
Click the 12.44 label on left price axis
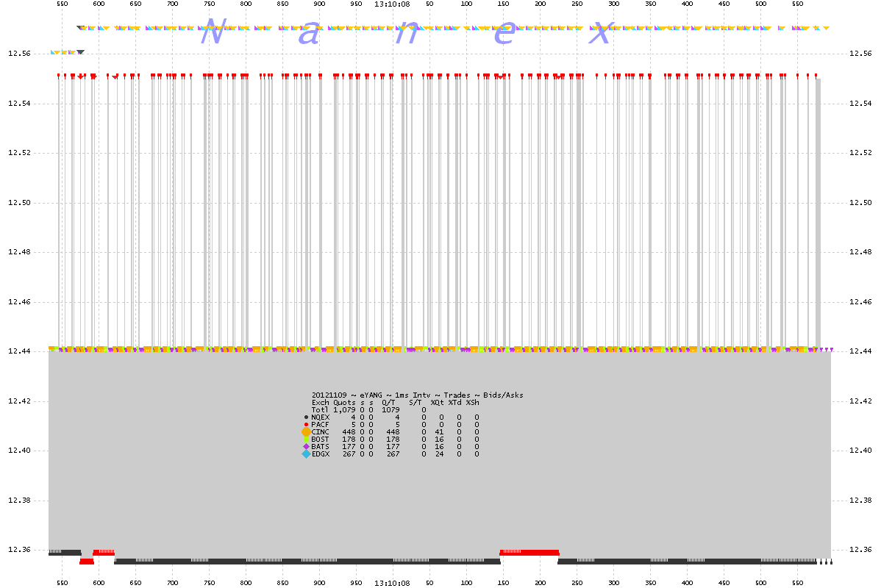point(19,351)
